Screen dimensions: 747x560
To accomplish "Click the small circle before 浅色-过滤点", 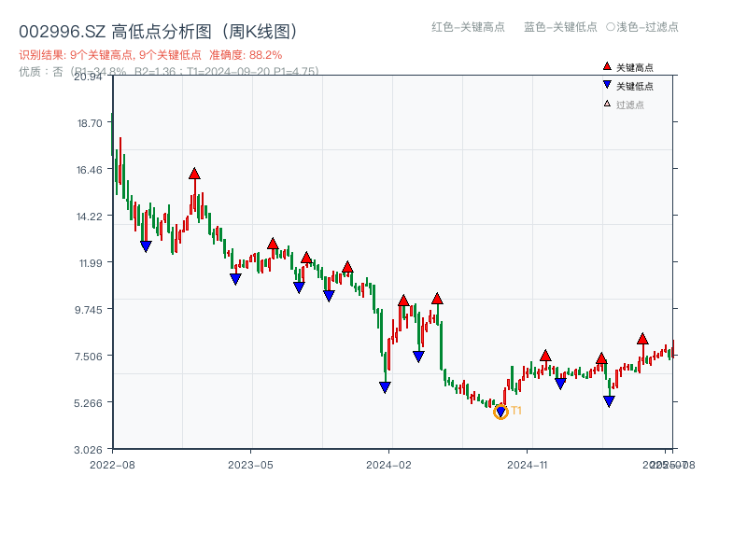I will (610, 27).
